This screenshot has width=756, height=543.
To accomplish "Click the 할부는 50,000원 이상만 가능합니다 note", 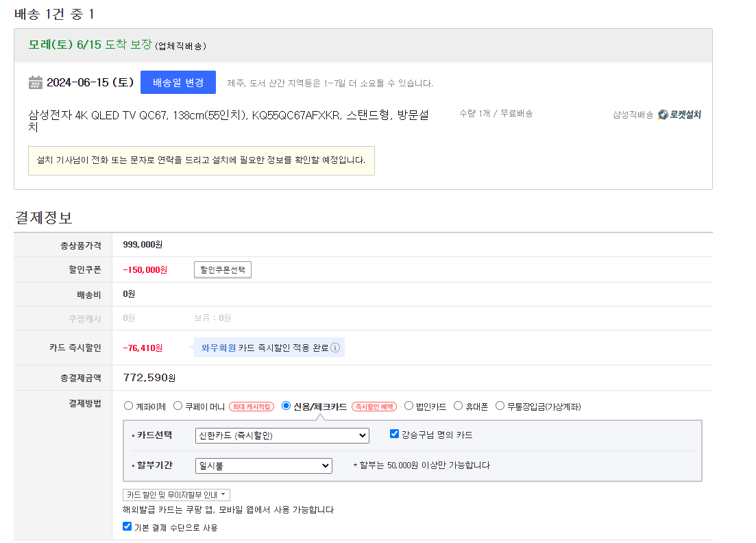I will (x=422, y=466).
